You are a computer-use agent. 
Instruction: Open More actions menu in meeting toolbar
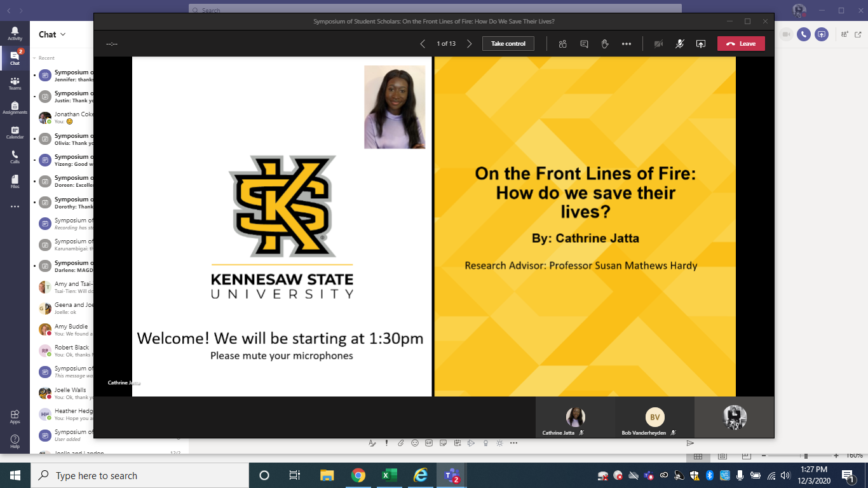[627, 44]
